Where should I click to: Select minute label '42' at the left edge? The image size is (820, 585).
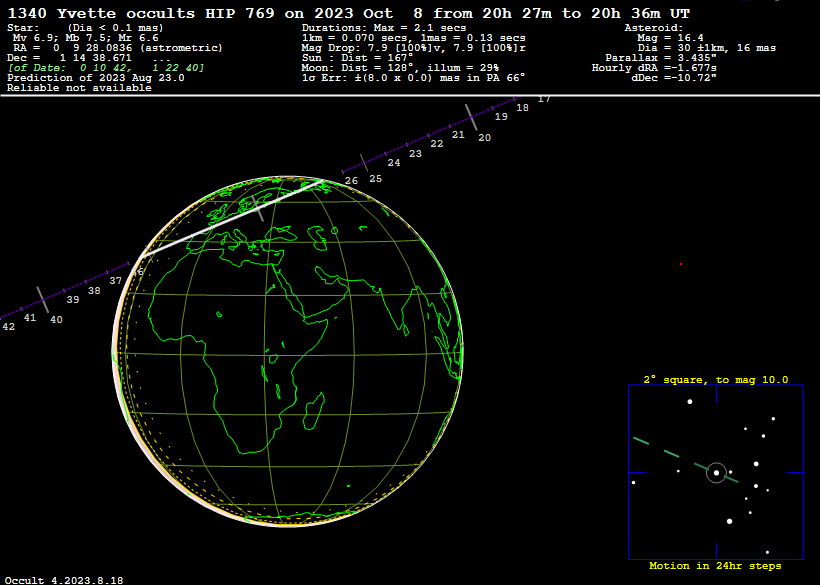point(8,327)
